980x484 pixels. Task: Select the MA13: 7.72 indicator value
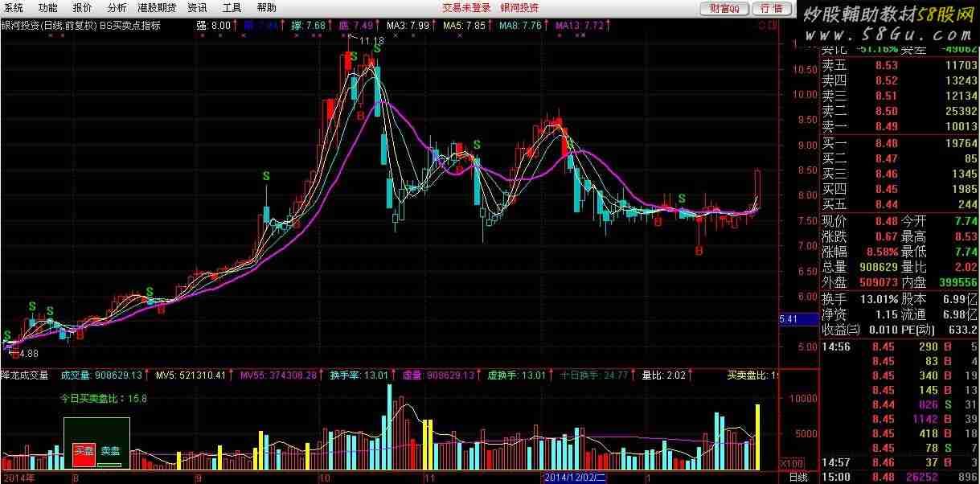579,25
